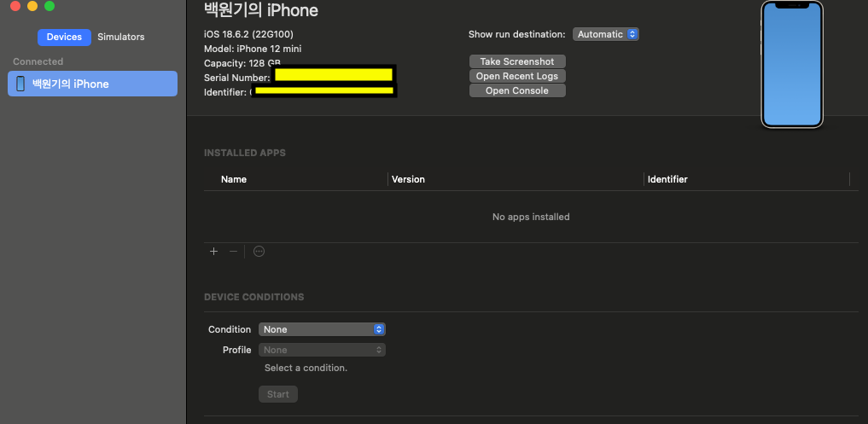This screenshot has width=868, height=424.
Task: Click the 백원기의 iPhone title heading
Action: coord(261,10)
